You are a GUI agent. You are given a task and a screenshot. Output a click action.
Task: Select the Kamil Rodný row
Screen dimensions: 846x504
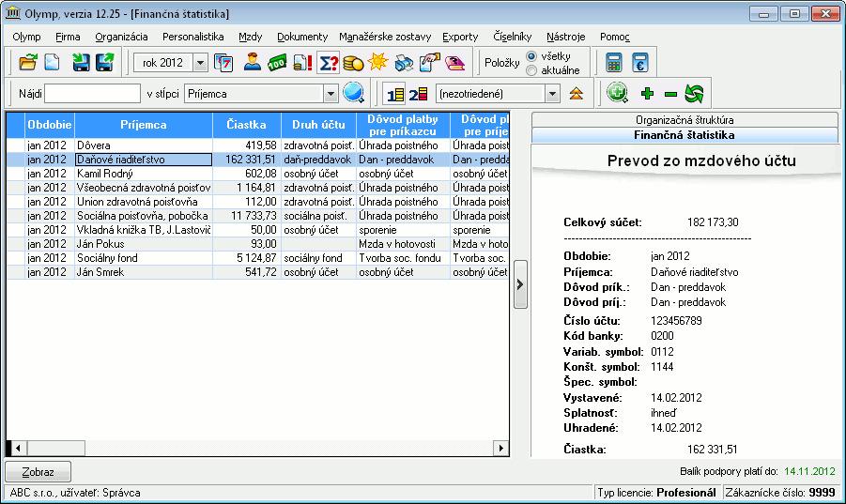pyautogui.click(x=258, y=174)
